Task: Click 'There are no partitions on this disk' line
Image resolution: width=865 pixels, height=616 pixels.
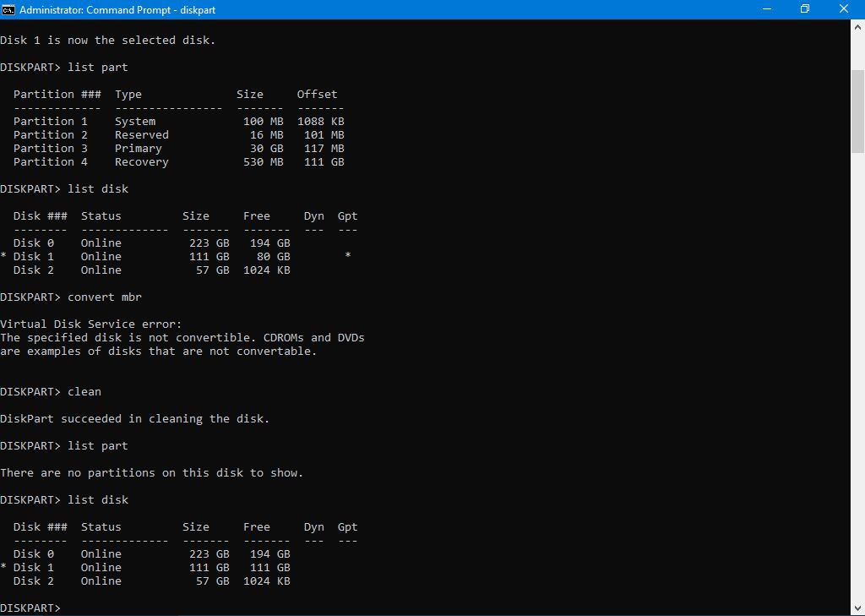Action: (x=151, y=472)
